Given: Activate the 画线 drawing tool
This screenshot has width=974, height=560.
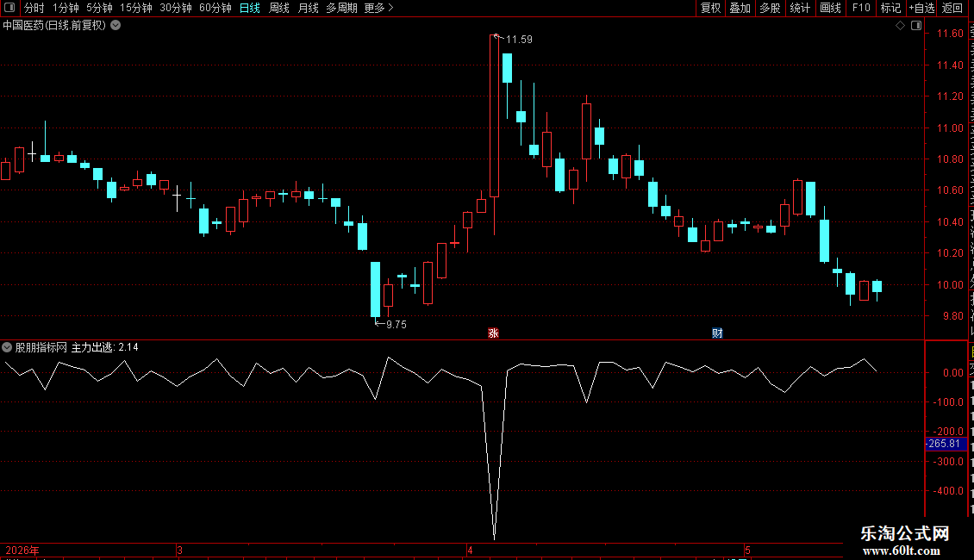Looking at the screenshot, I should tap(831, 8).
